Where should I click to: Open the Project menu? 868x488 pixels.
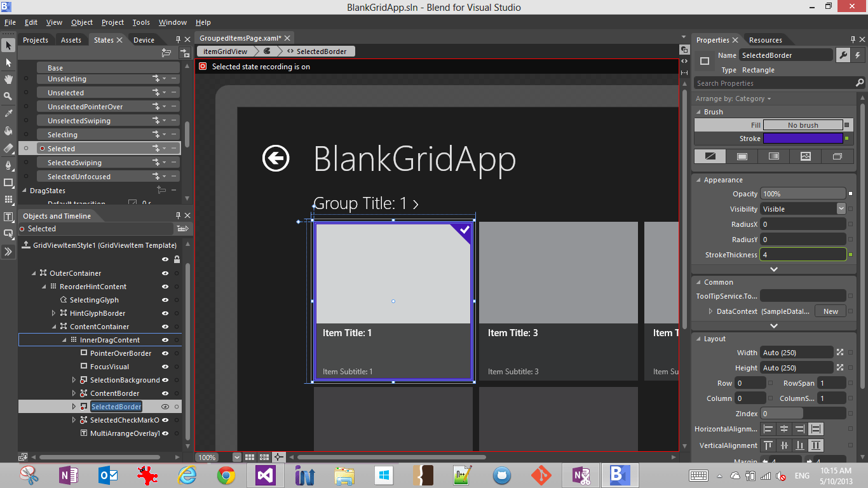click(x=112, y=22)
